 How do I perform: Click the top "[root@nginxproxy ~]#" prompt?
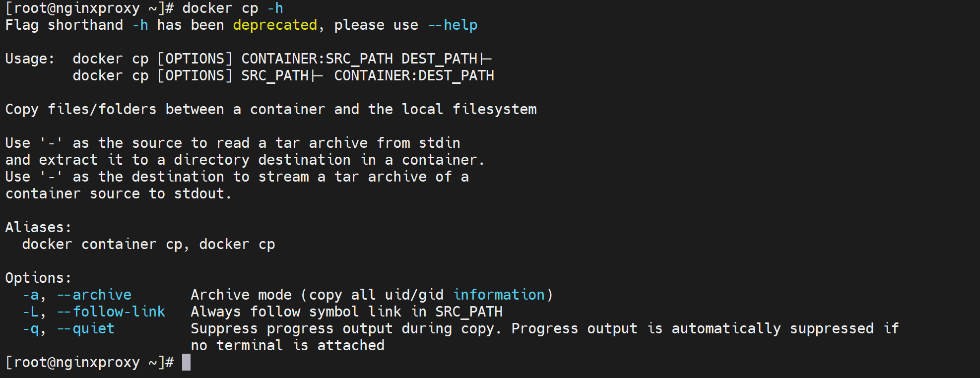[89, 8]
